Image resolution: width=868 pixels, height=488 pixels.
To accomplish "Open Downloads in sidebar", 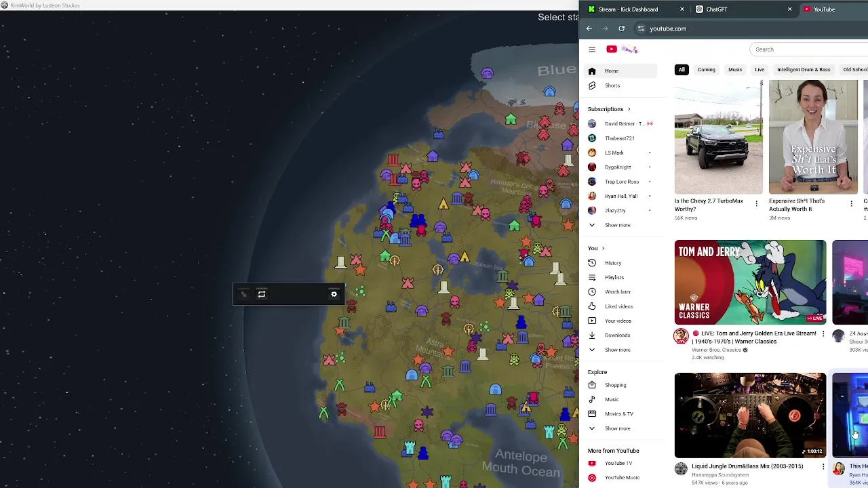I will pos(621,335).
